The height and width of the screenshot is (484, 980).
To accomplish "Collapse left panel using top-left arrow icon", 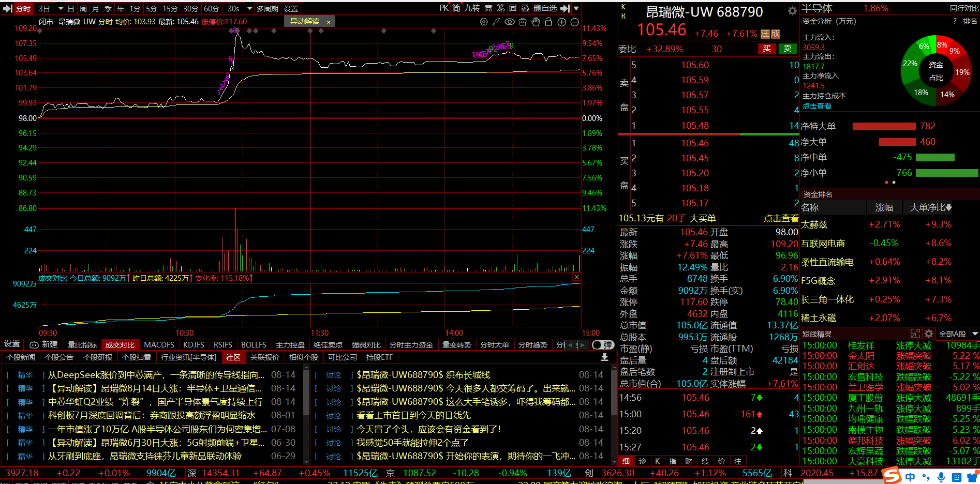I will point(7,8).
